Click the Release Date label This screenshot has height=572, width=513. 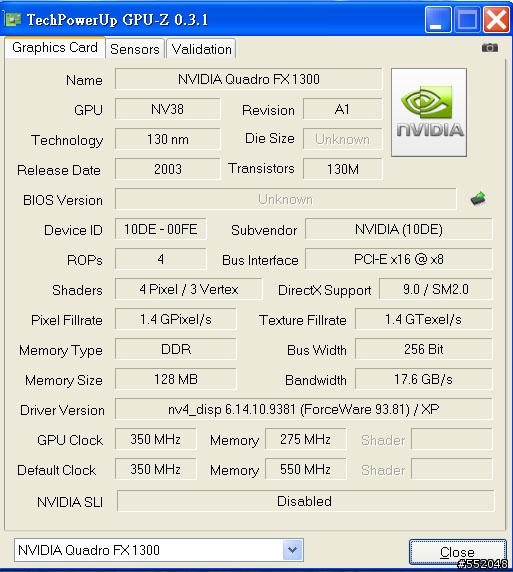point(59,170)
